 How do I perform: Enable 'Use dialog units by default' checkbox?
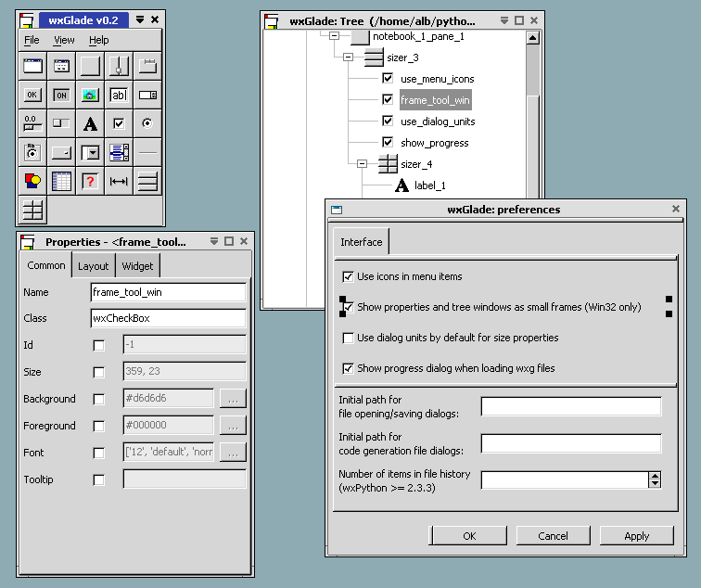[348, 338]
